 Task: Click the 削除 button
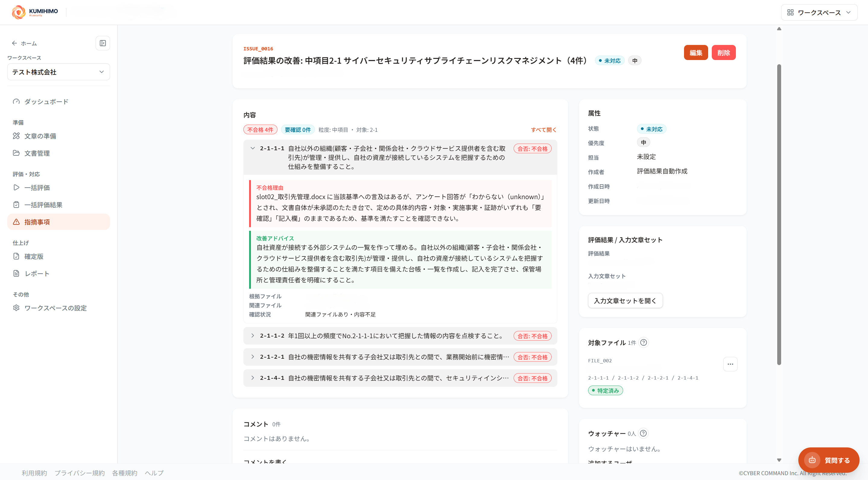pyautogui.click(x=724, y=52)
